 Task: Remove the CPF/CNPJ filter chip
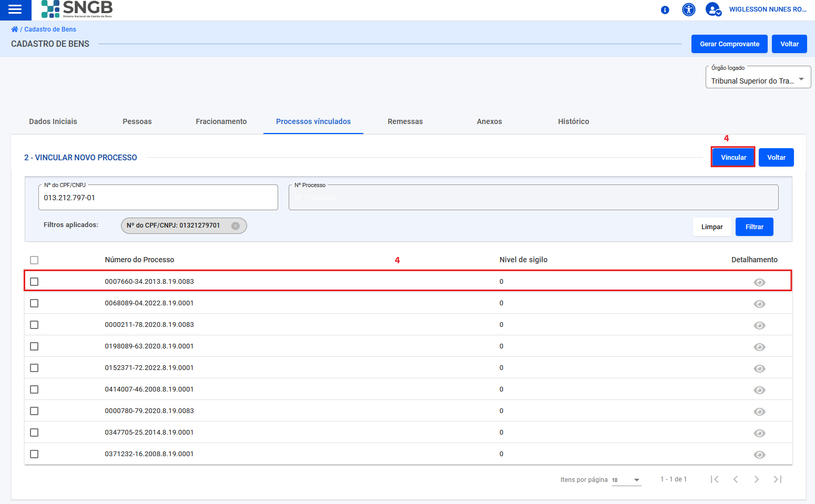(236, 225)
